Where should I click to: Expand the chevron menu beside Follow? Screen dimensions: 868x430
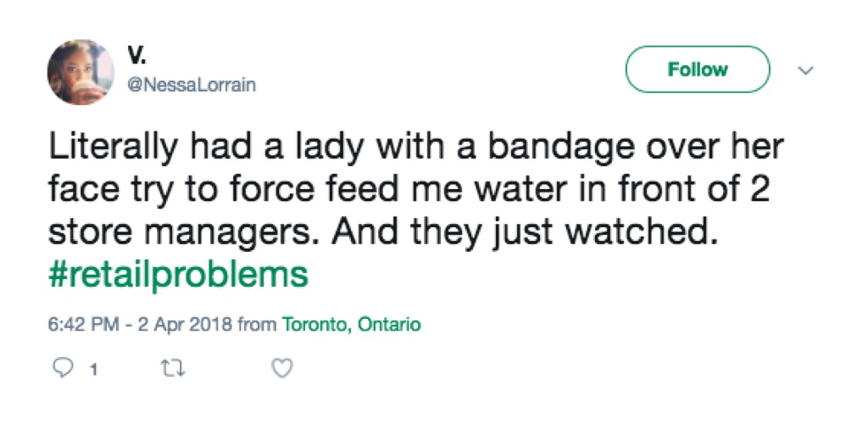(x=805, y=70)
